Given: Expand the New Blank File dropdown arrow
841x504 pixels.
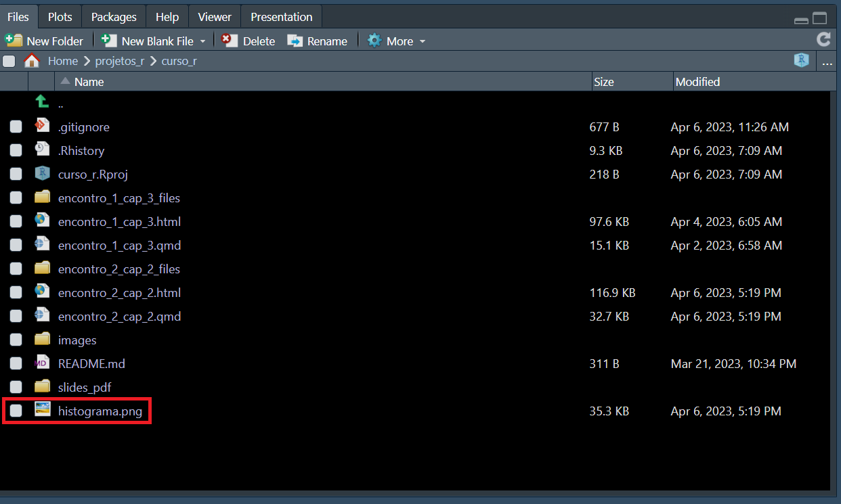Looking at the screenshot, I should click(202, 41).
